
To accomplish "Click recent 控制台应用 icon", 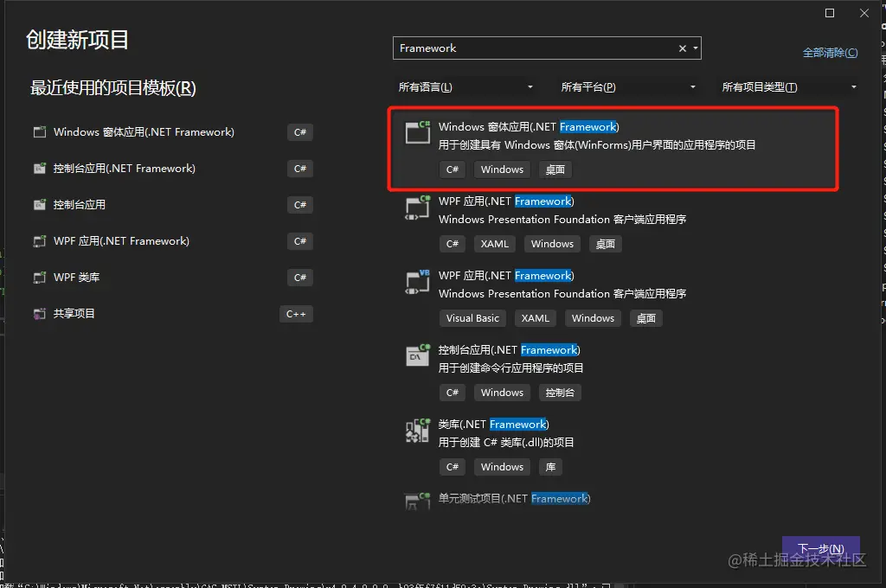I will (40, 204).
